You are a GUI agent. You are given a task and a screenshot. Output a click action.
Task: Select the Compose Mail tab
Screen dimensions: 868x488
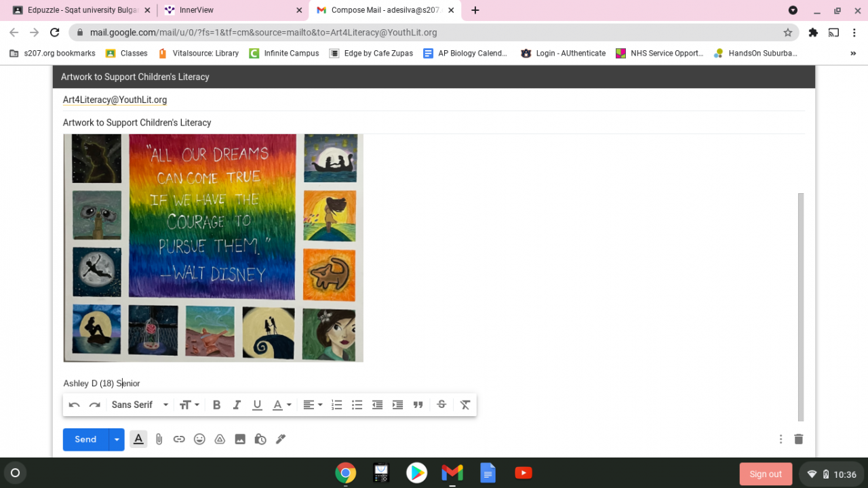[385, 10]
